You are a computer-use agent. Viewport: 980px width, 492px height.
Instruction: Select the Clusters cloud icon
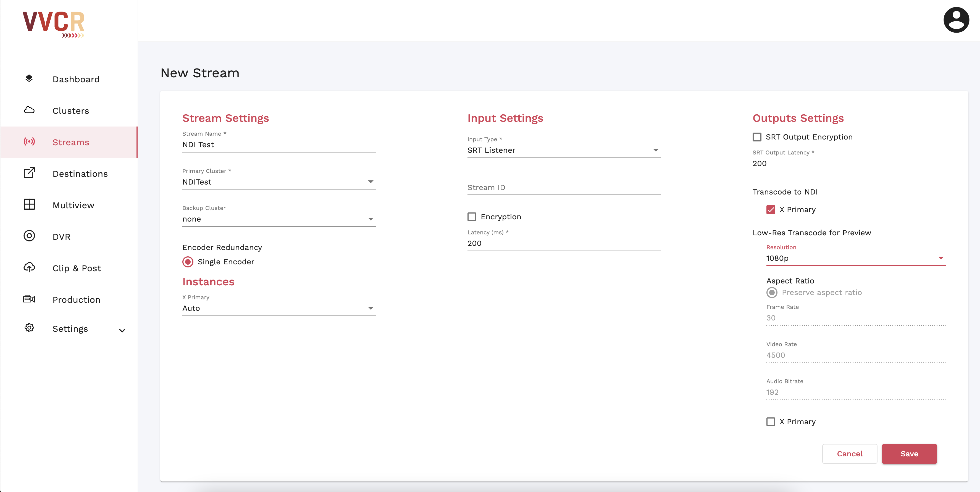click(x=29, y=110)
